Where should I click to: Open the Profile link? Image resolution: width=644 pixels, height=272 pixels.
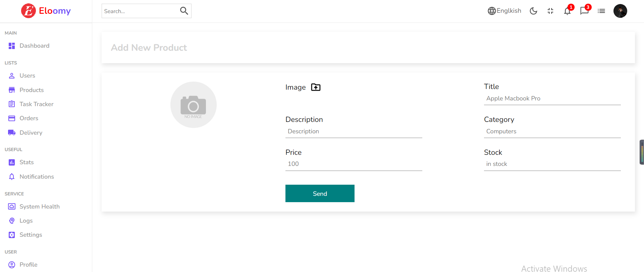pos(29,264)
